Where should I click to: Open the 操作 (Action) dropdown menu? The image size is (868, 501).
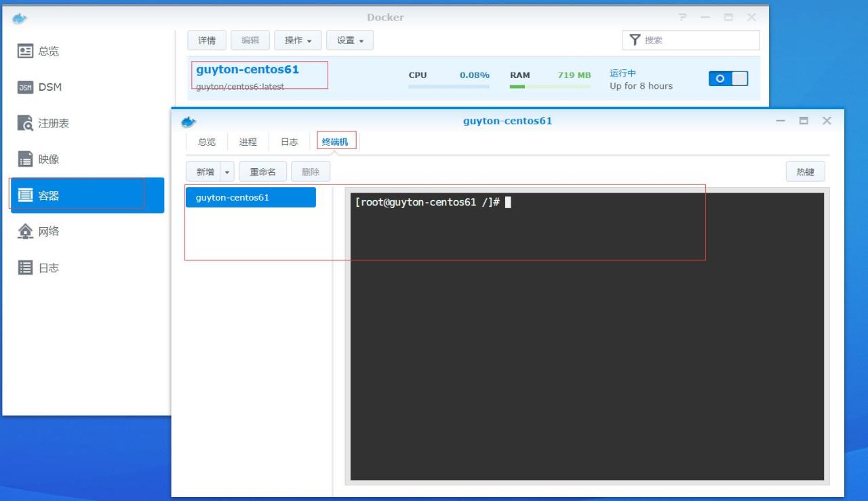(298, 40)
